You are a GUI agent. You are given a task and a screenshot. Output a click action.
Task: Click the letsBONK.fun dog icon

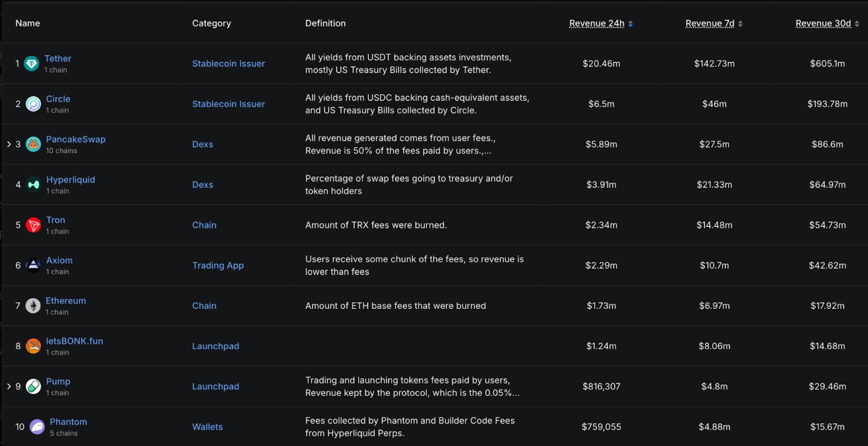[x=34, y=346]
